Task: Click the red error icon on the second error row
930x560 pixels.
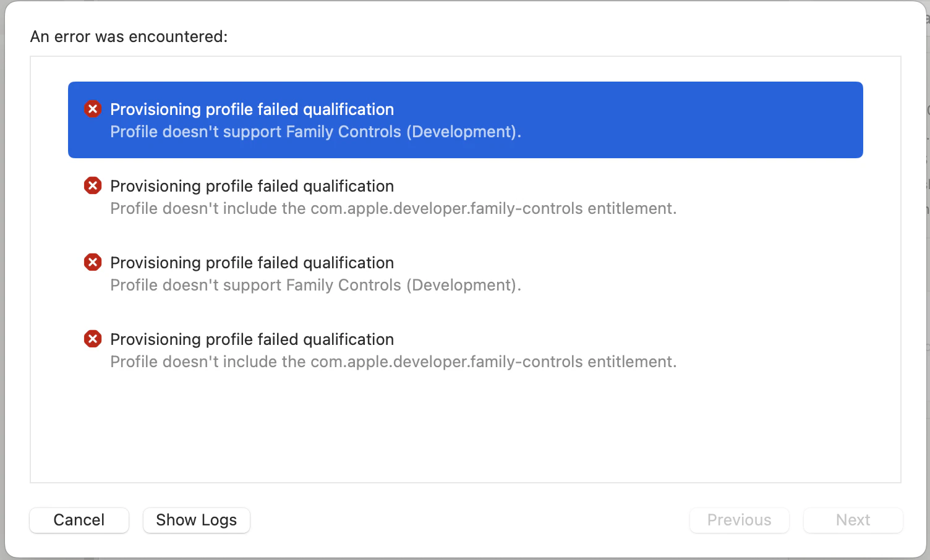Action: point(93,185)
